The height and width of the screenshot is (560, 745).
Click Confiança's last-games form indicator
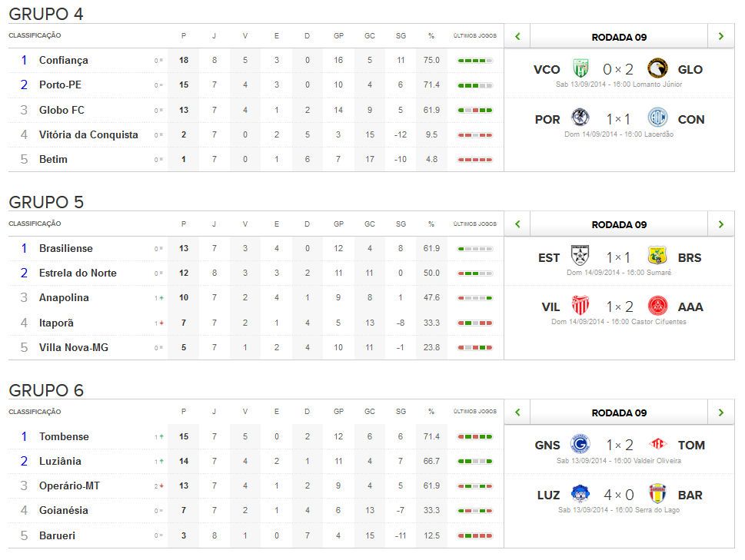tap(474, 60)
